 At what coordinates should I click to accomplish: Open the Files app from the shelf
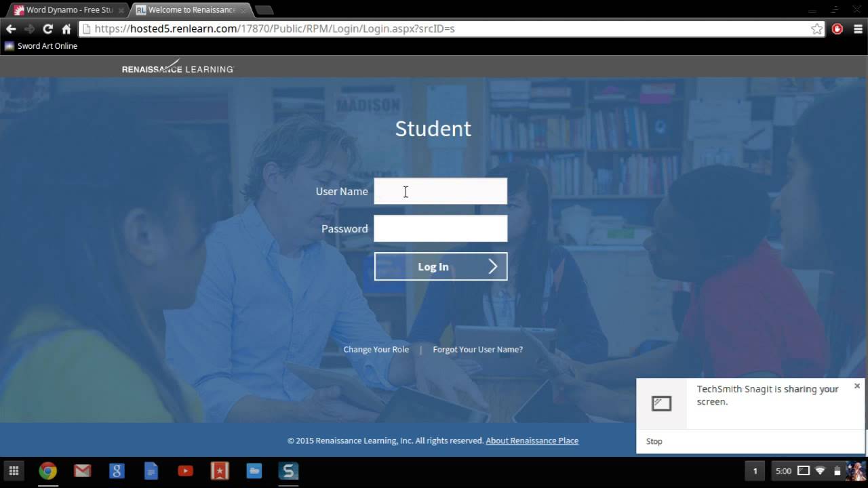click(254, 471)
